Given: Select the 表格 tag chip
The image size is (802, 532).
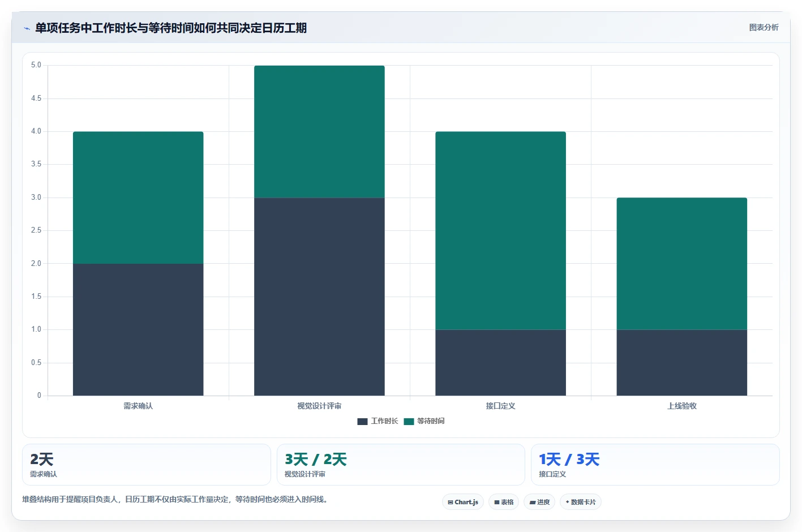Looking at the screenshot, I should (504, 502).
